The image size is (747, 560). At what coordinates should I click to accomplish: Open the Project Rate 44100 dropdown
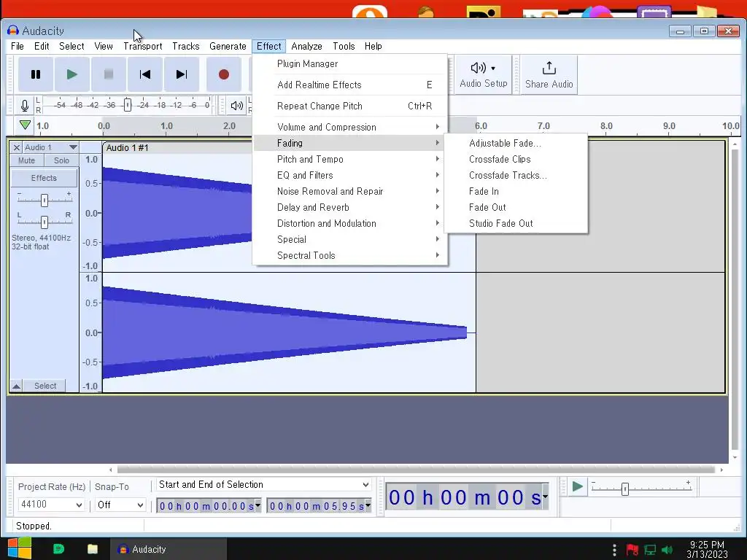coord(51,505)
